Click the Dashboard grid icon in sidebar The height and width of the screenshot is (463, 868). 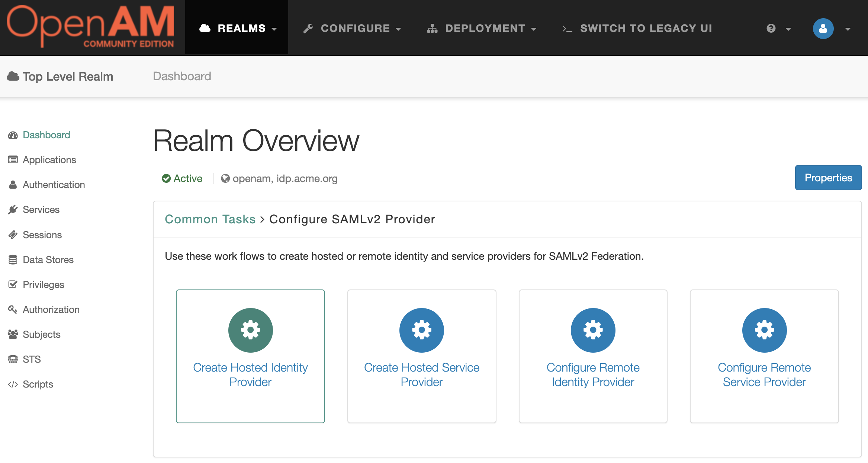[13, 135]
